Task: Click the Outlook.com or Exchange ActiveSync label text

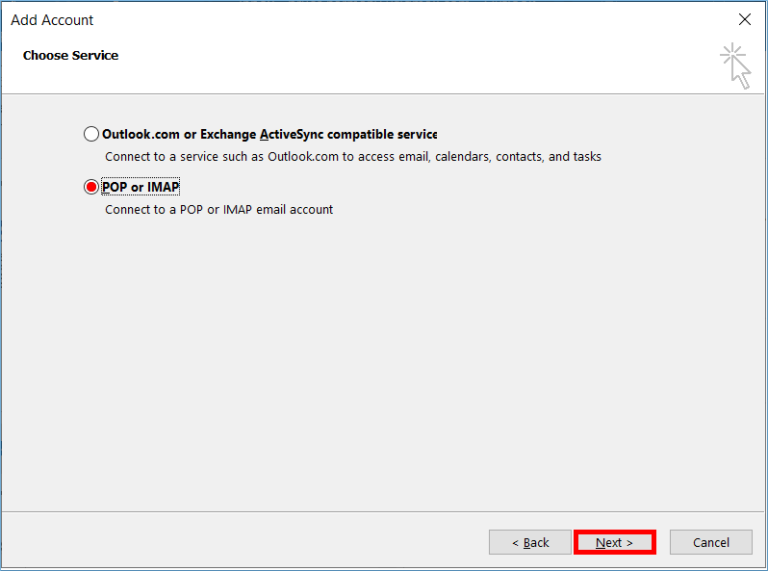Action: [269, 134]
